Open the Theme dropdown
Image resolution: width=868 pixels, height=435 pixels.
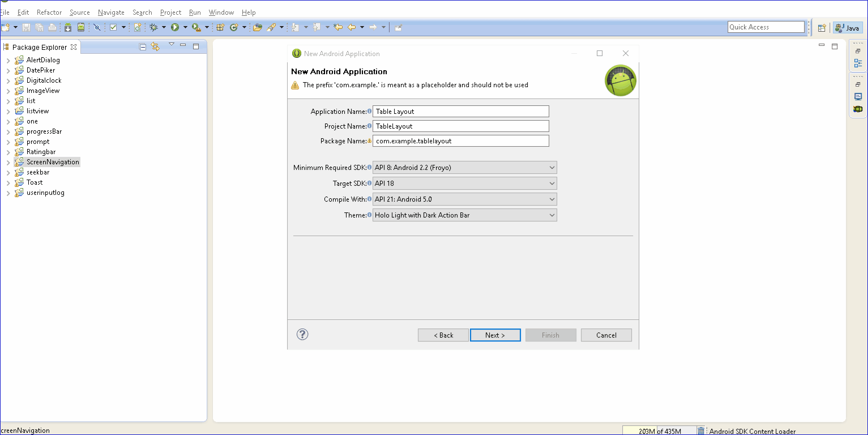(464, 215)
